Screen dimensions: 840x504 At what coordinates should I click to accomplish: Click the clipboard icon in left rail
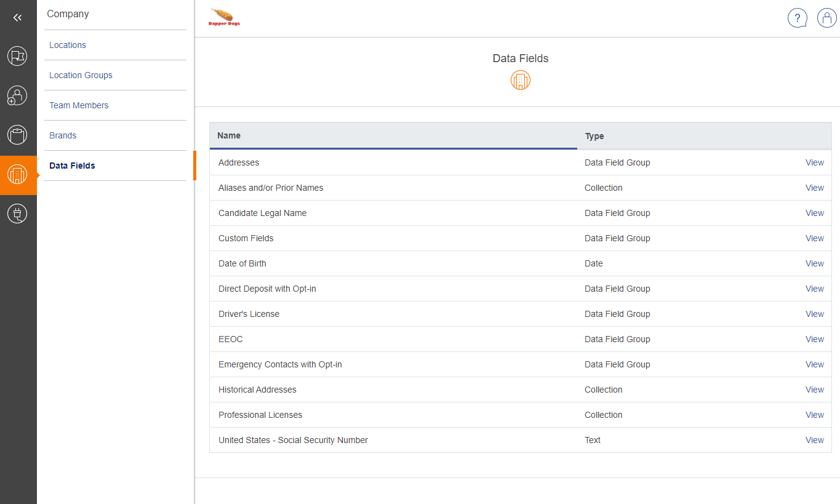pyautogui.click(x=17, y=135)
